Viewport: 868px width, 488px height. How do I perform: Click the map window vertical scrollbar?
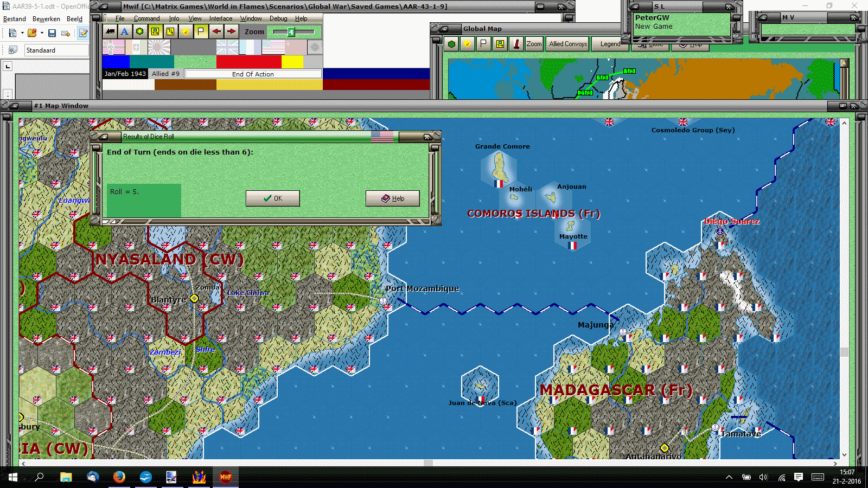point(844,289)
